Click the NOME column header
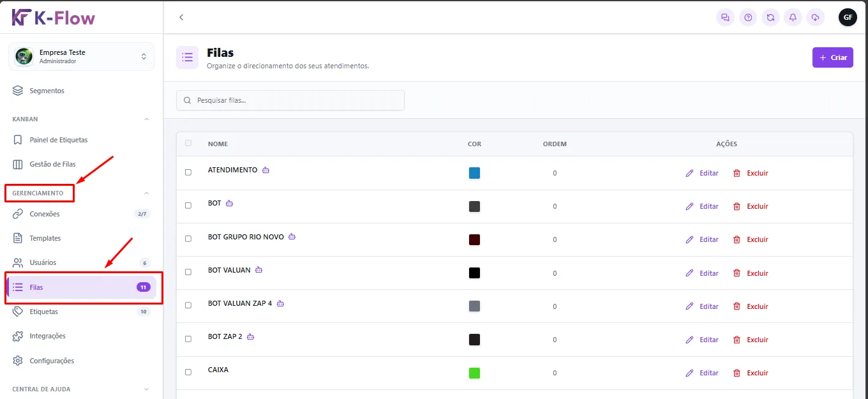868x399 pixels. (x=218, y=144)
